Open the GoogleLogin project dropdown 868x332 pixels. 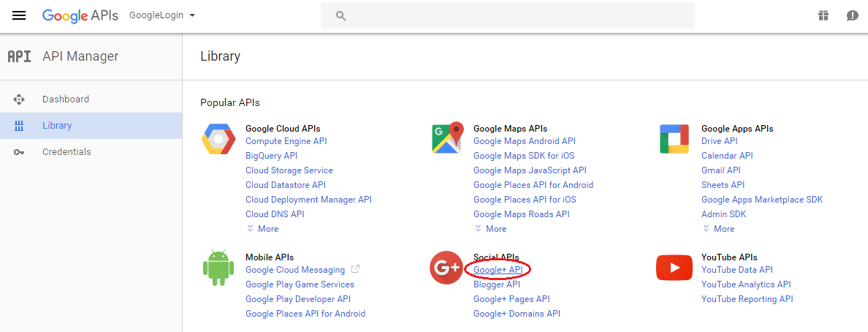pyautogui.click(x=161, y=15)
